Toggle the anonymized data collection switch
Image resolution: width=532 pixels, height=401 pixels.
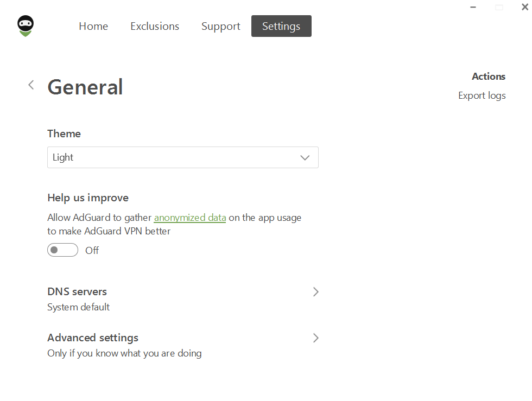click(63, 250)
